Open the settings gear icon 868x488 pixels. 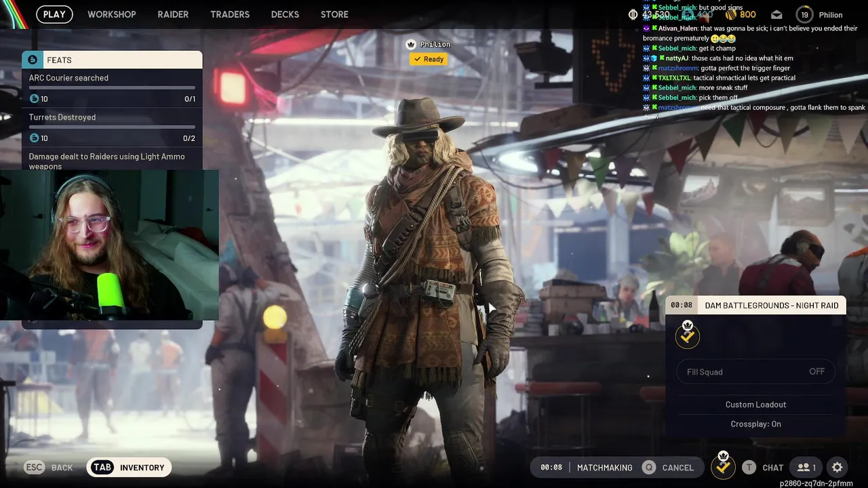pyautogui.click(x=837, y=468)
